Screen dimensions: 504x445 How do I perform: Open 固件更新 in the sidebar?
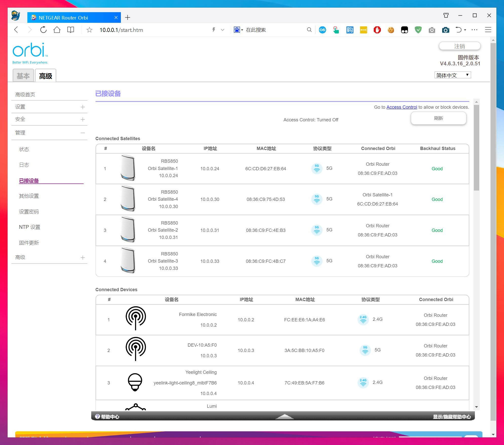(x=29, y=243)
